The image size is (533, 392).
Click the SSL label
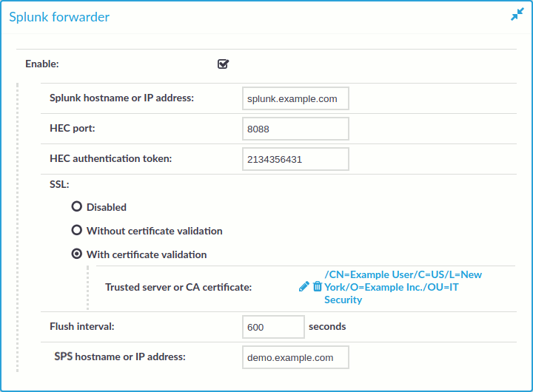pos(59,184)
